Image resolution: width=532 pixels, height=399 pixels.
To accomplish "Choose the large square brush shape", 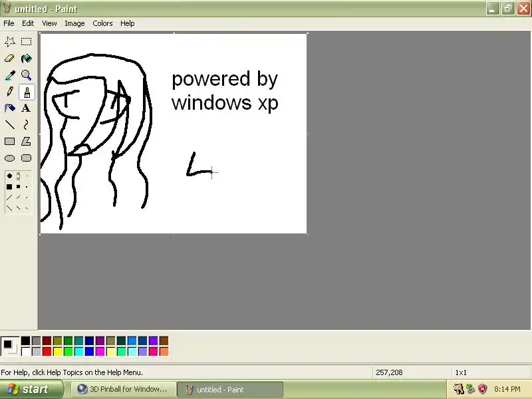I will pyautogui.click(x=9, y=187).
